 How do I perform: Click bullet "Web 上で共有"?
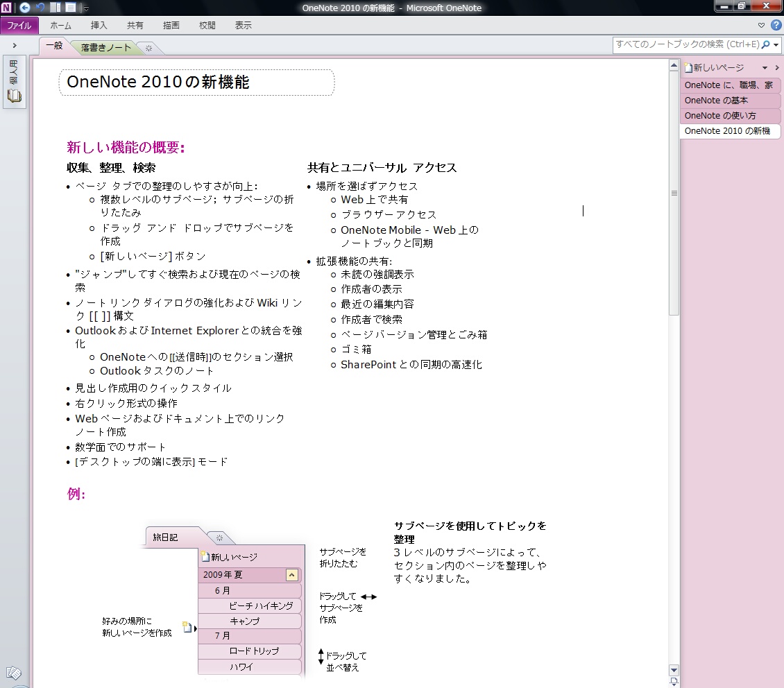click(x=375, y=200)
